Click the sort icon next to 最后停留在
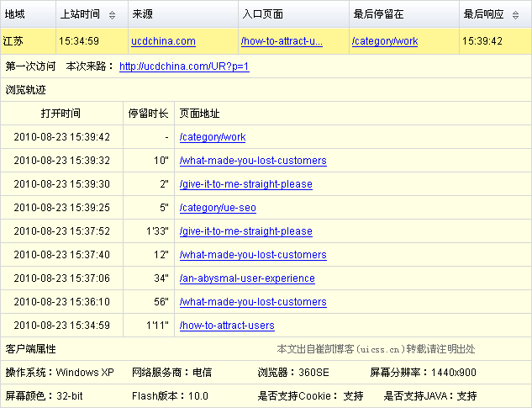Screen dimensions: 532x408 click(x=447, y=14)
